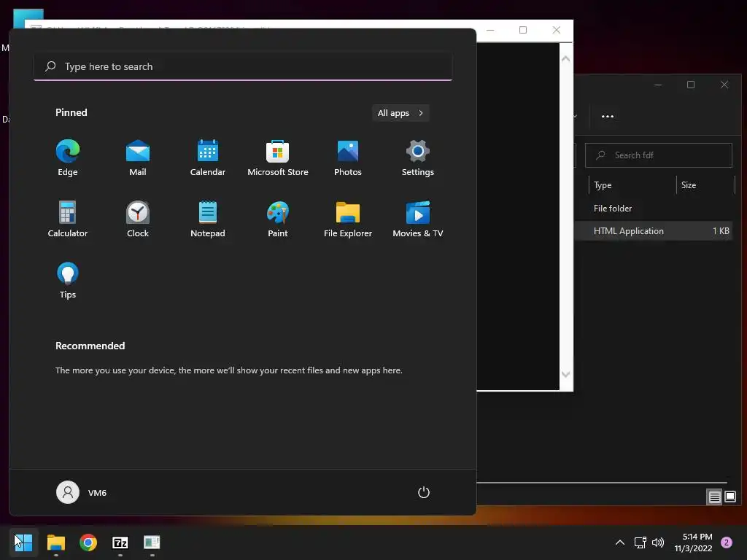Open Edge from pinned apps
The width and height of the screenshot is (747, 560).
click(68, 158)
